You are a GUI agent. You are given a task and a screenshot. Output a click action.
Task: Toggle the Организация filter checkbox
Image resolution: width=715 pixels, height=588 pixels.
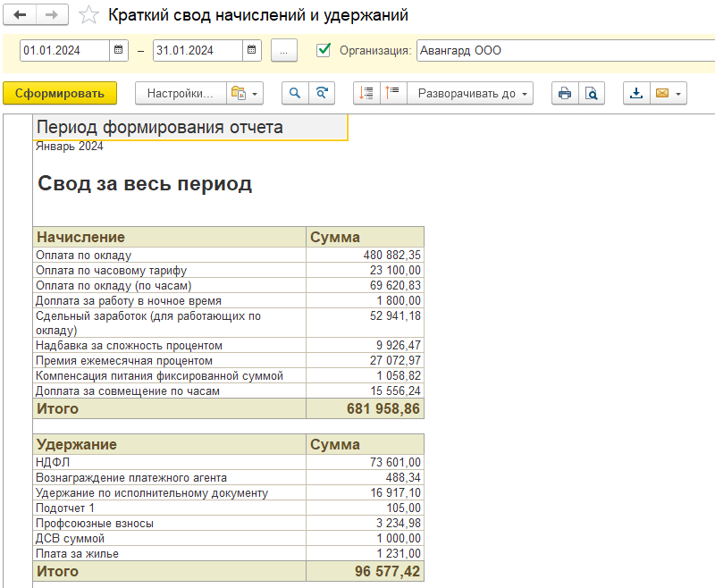point(324,50)
